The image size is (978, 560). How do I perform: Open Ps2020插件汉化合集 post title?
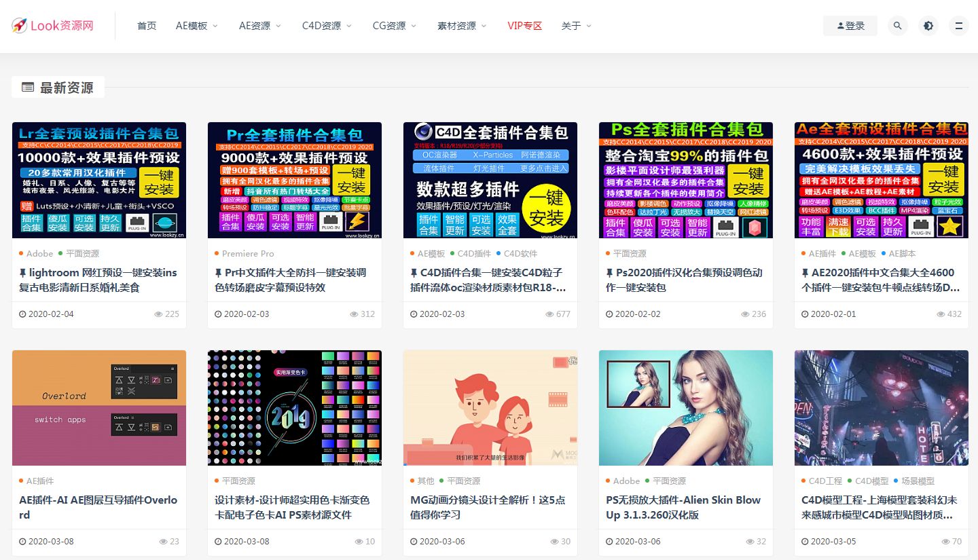pyautogui.click(x=684, y=280)
